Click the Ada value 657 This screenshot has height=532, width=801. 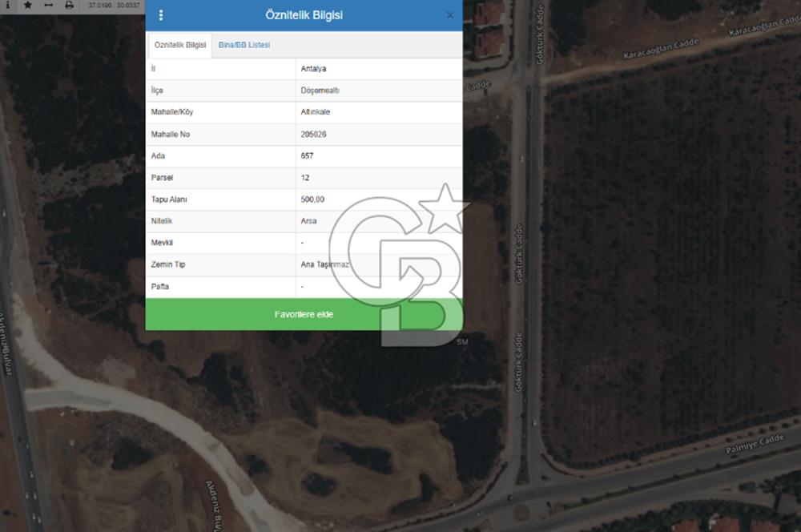pos(307,156)
